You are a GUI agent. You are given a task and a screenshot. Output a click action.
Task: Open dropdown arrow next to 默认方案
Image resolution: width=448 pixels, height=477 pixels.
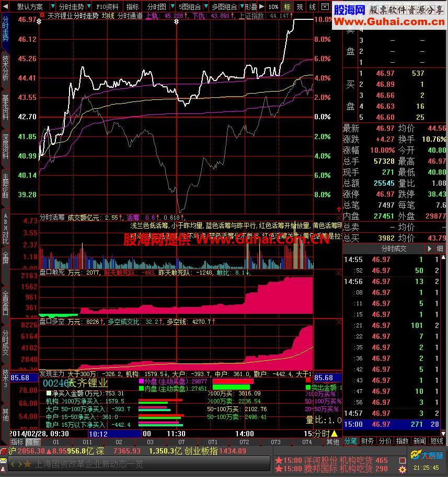[53, 6]
